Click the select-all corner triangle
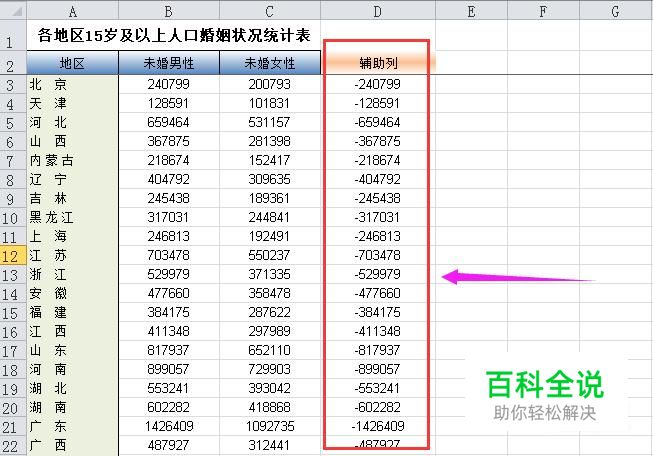This screenshot has height=456, width=653. (x=14, y=10)
